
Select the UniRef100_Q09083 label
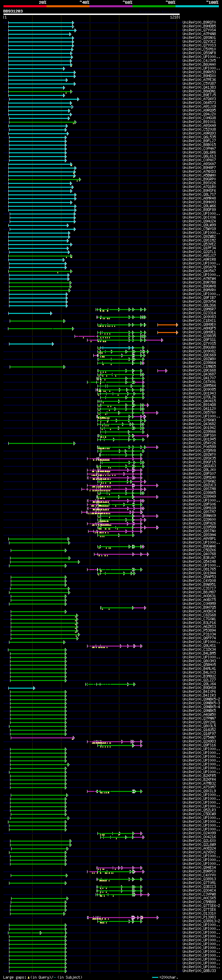tap(199, 317)
